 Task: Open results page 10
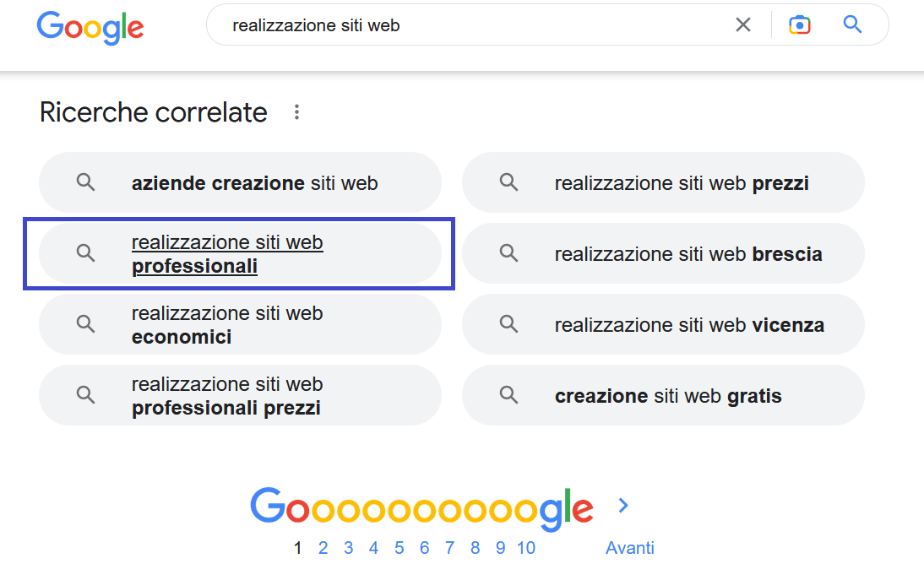tap(526, 547)
